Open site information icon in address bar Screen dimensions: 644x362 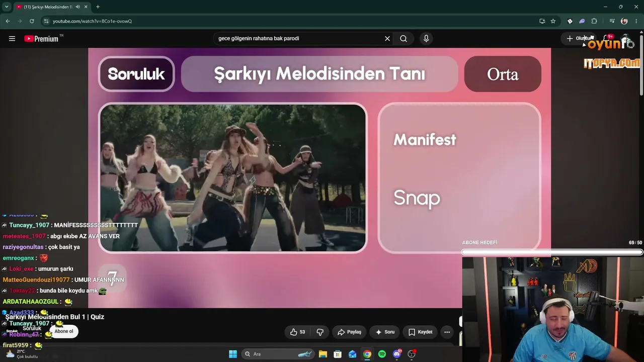point(46,21)
